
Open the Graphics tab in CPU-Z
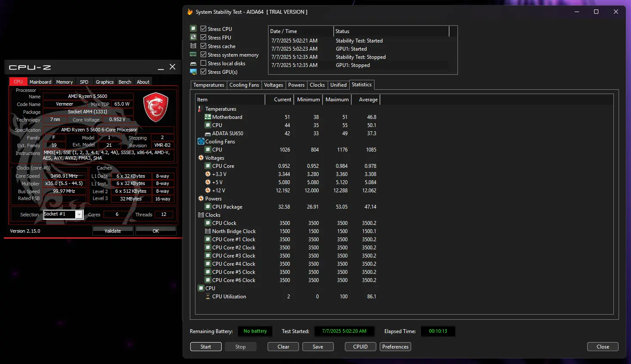[x=105, y=82]
